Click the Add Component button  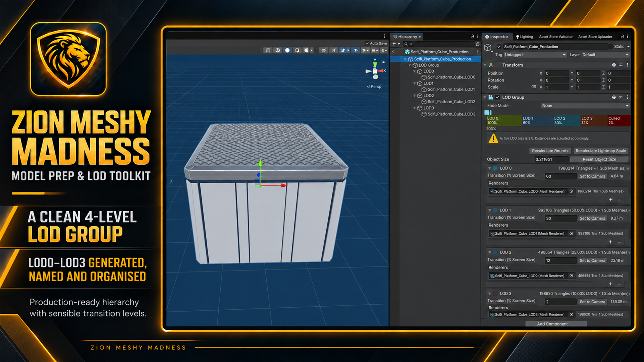[556, 324]
